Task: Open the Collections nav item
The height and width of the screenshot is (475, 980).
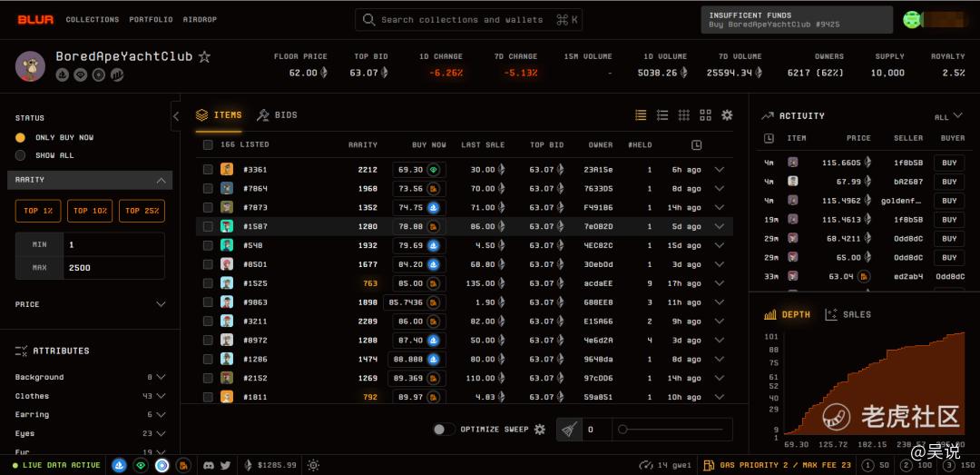Action: tap(93, 19)
